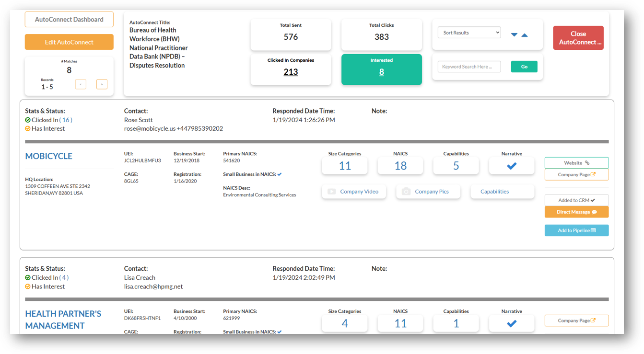This screenshot has width=644, height=354.
Task: Click the Keyword Search input field
Action: click(x=469, y=67)
